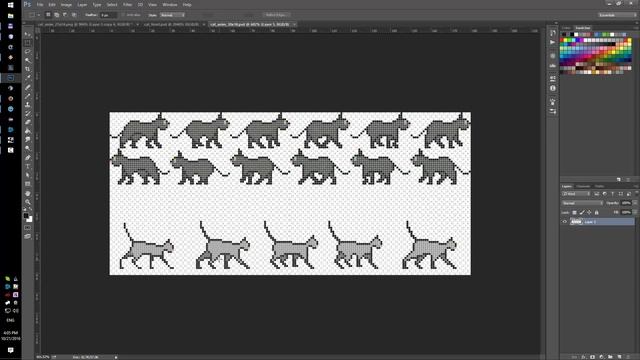This screenshot has height=360, width=640.
Task: Select the Path Selection tool
Action: pyautogui.click(x=27, y=175)
